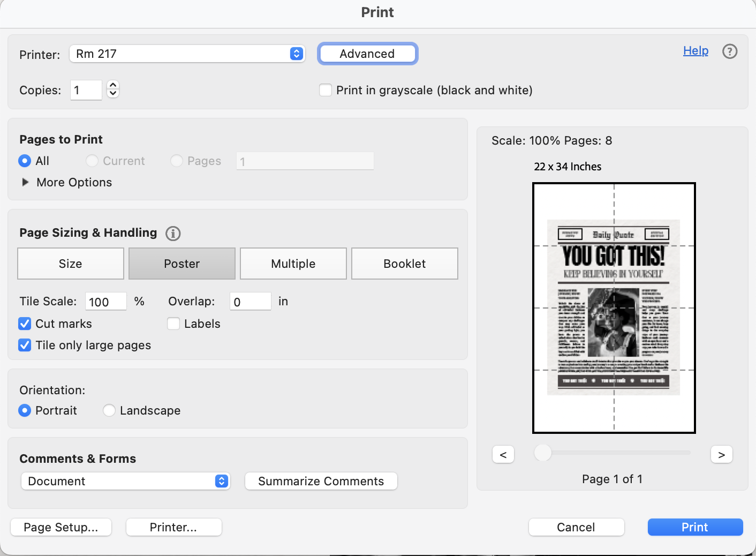
Task: Click the circled question mark help icon
Action: pos(729,51)
